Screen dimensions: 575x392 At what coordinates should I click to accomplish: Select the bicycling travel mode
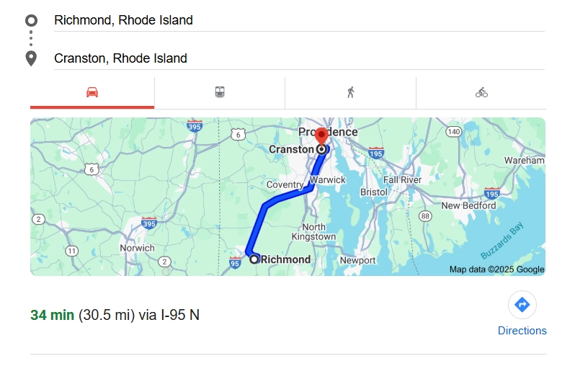[481, 92]
